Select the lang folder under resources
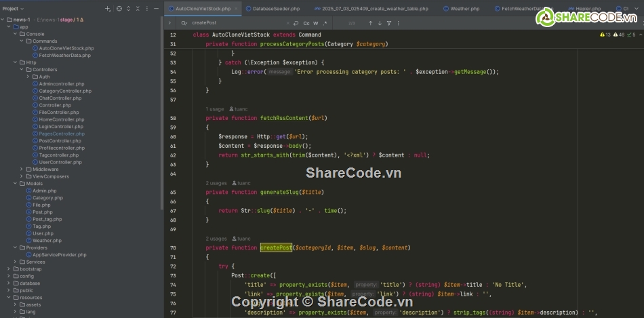 pos(31,312)
